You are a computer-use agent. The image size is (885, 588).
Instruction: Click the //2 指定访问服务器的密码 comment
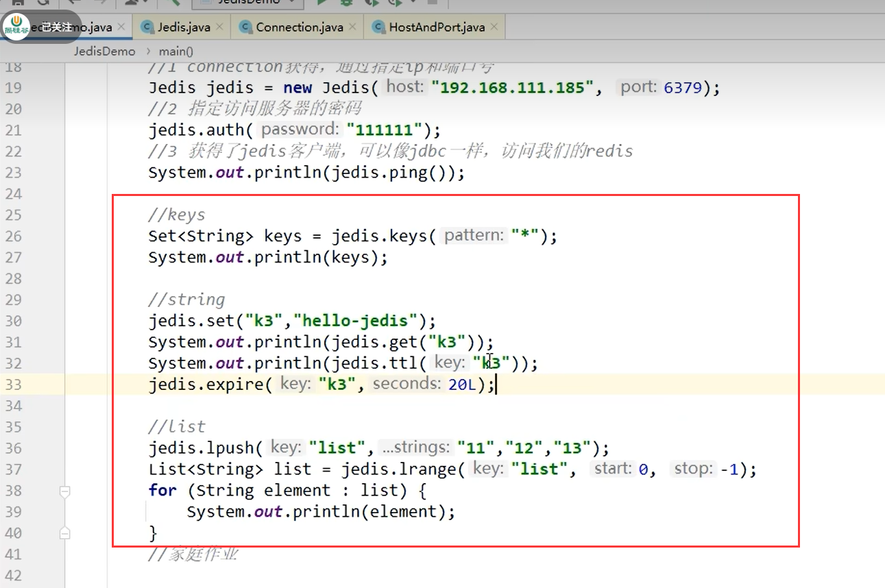[254, 109]
